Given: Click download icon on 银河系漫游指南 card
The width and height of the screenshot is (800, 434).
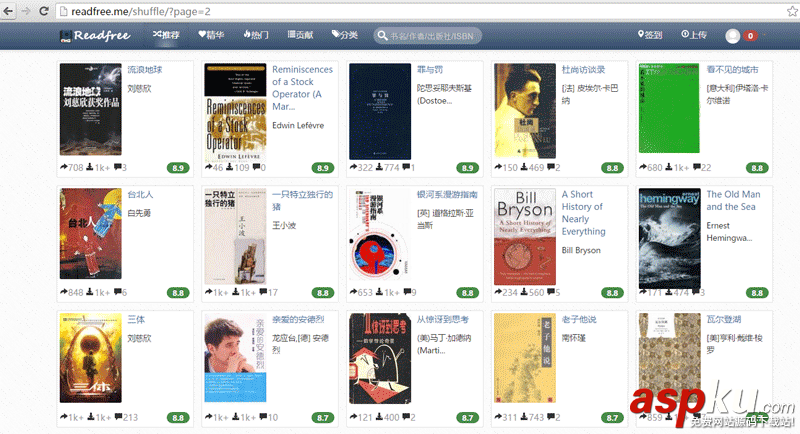Looking at the screenshot, I should [379, 292].
